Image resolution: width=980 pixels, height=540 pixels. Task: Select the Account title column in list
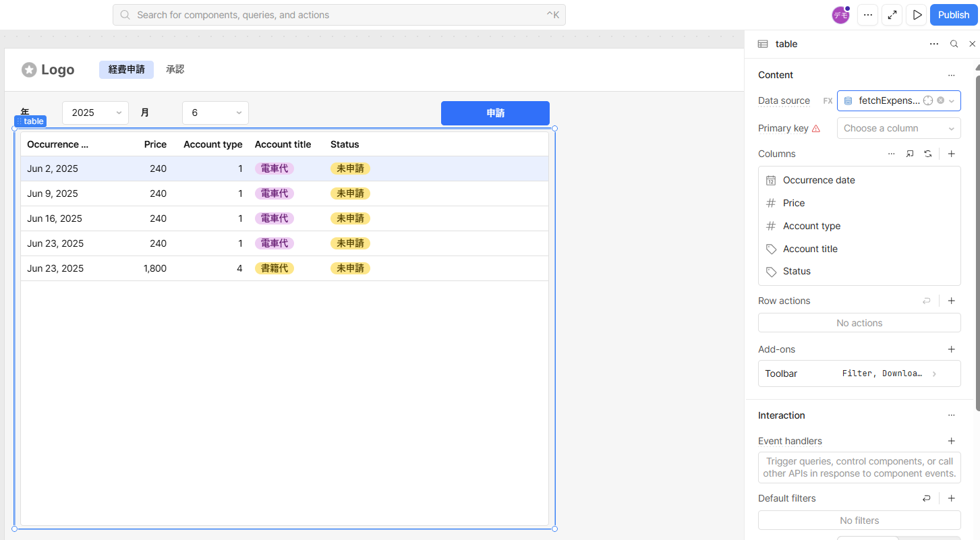click(859, 249)
